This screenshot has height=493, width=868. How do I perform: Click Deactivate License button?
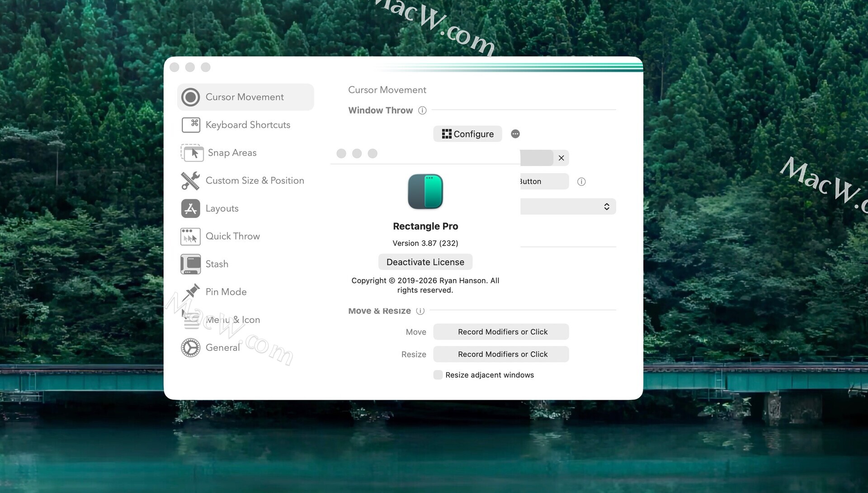click(425, 262)
